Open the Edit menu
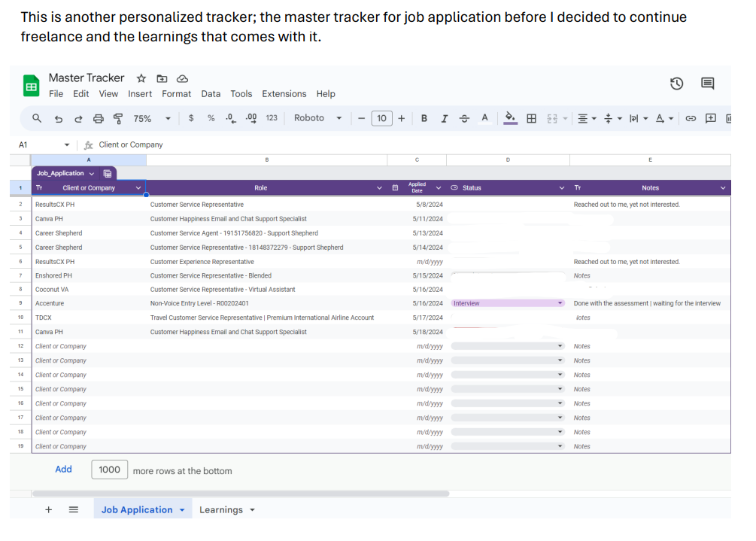This screenshot has height=541, width=756. (x=81, y=94)
